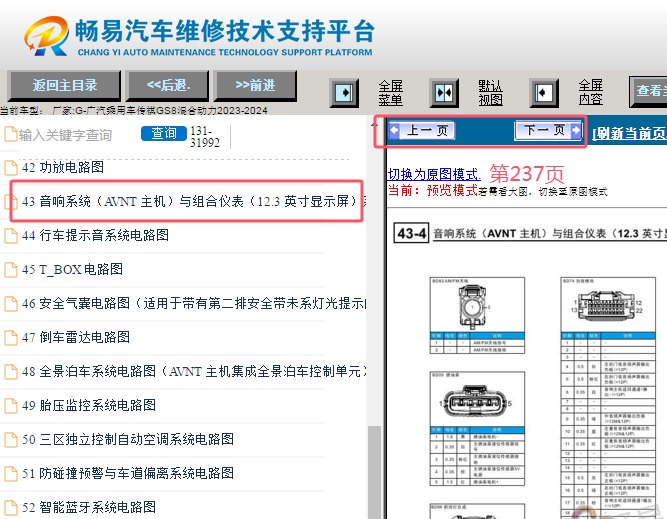
Task: Click the 默认视图 split-arrows icon
Action: (444, 93)
